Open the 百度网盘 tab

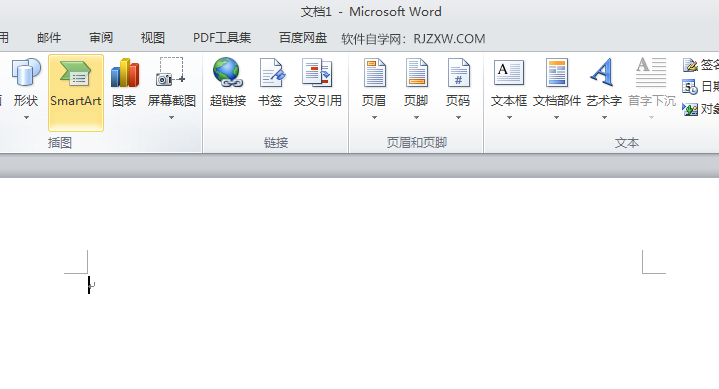click(x=303, y=38)
